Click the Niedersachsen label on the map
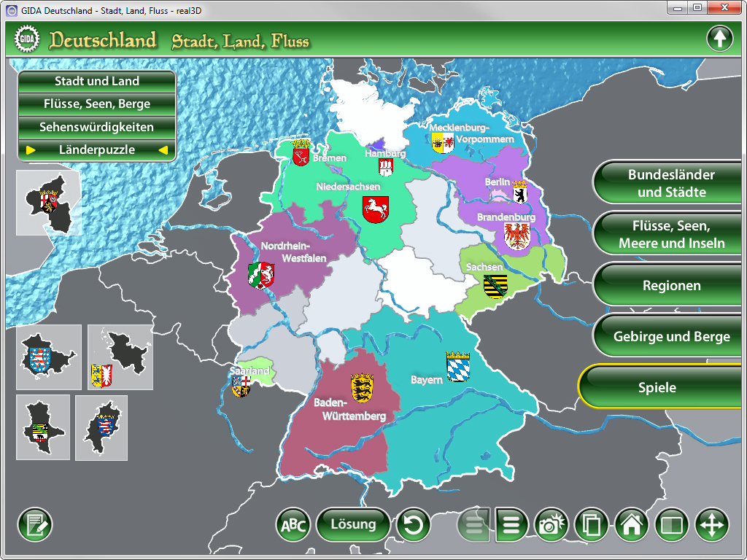Viewport: 747px width, 560px height. (x=348, y=187)
